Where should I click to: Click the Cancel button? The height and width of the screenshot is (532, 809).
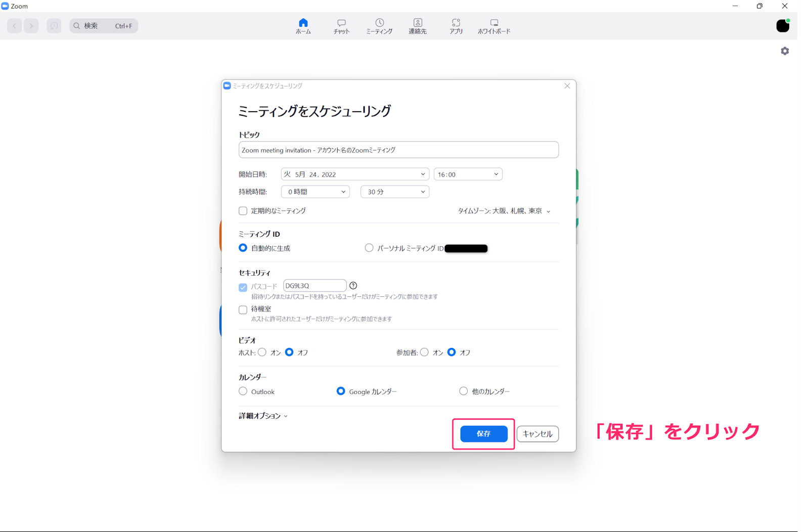[537, 434]
